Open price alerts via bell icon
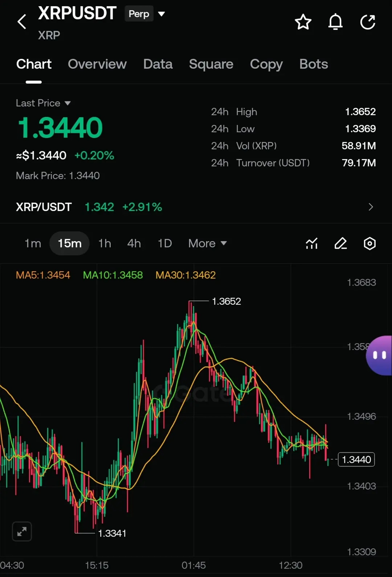This screenshot has width=392, height=577. pyautogui.click(x=335, y=22)
